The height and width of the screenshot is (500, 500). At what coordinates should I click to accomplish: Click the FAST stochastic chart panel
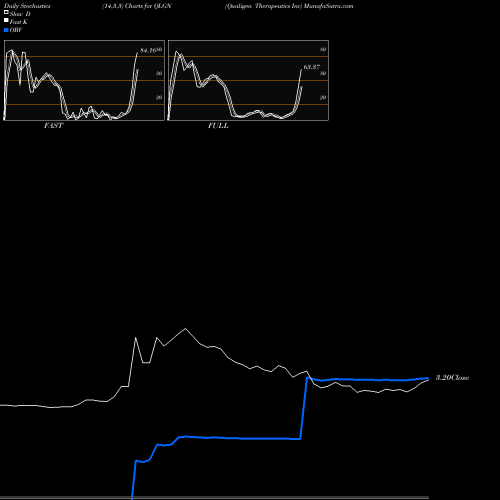pos(84,80)
